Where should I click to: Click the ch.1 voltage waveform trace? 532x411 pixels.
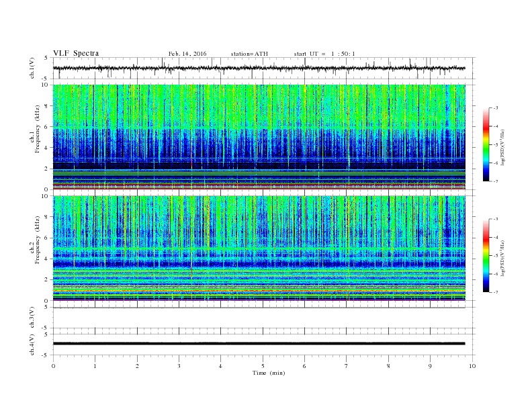point(259,68)
